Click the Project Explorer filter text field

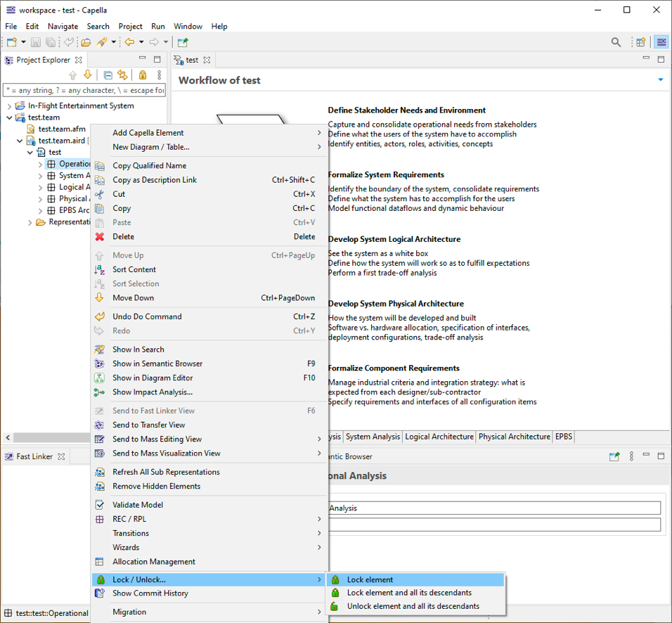pyautogui.click(x=84, y=90)
